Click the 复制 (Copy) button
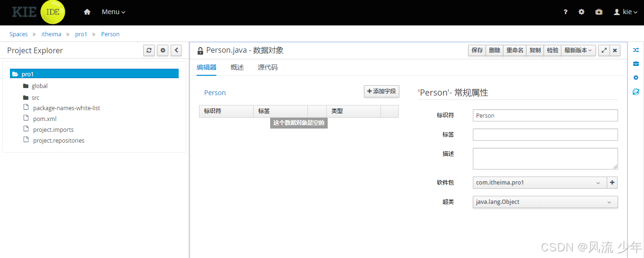 [x=535, y=50]
